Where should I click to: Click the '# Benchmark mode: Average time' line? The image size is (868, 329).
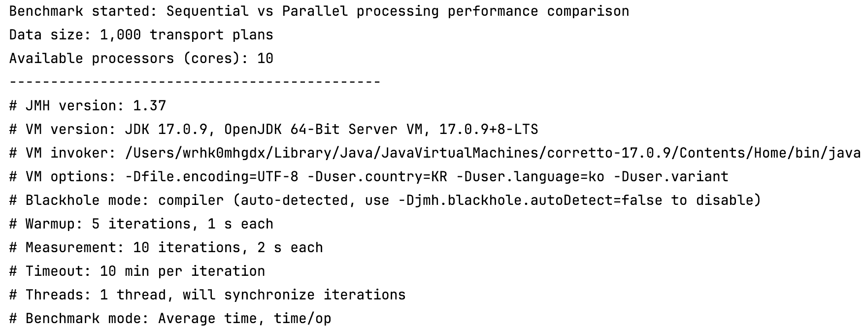coord(170,319)
